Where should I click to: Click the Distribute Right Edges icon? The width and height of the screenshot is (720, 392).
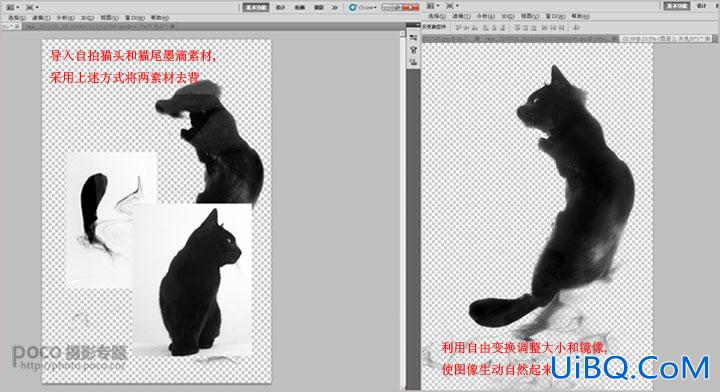(562, 28)
